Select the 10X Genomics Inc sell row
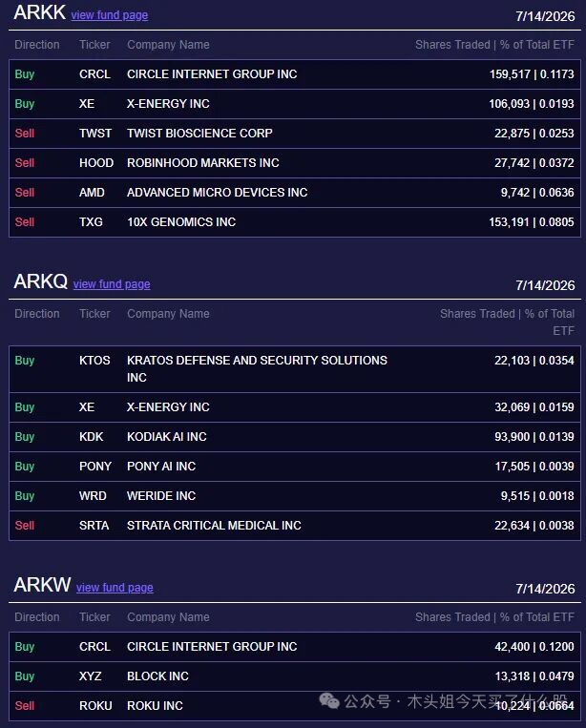 tap(295, 222)
